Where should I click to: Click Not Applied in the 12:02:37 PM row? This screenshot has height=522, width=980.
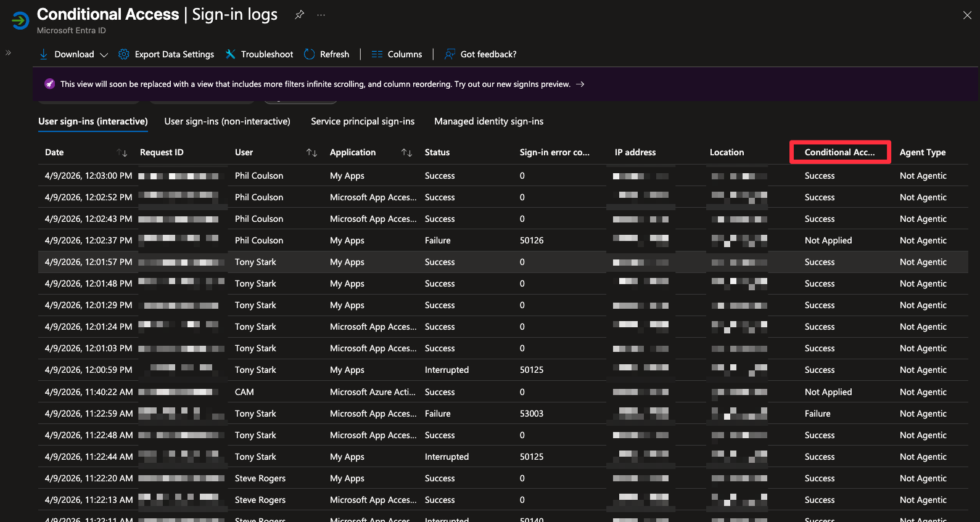(x=828, y=240)
